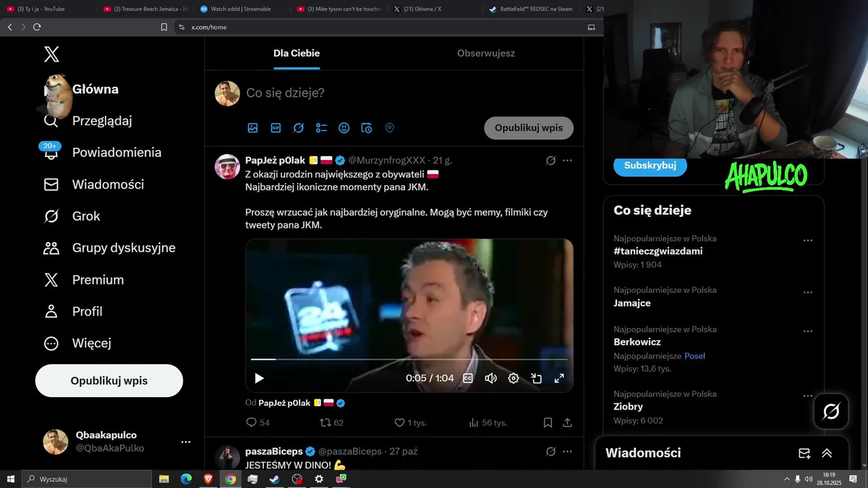Open @MurzynfrogXXX handle link
Screen dimensions: 868x488
click(x=387, y=161)
